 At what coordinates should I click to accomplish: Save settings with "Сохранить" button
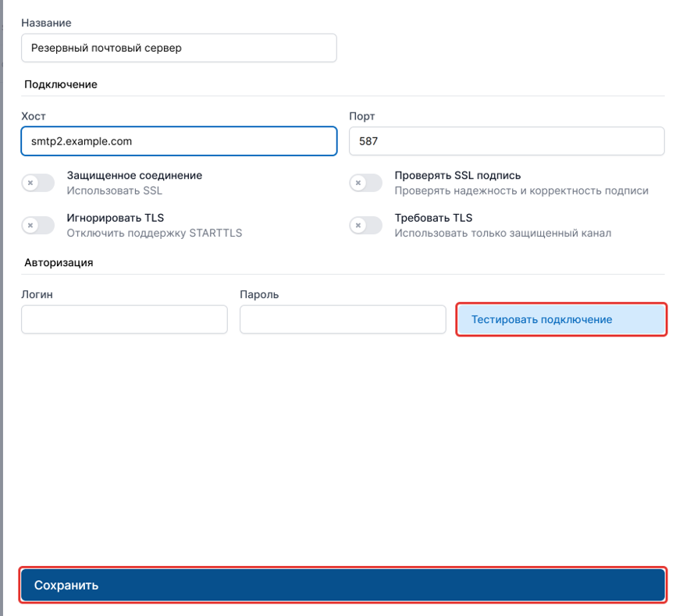(x=343, y=585)
